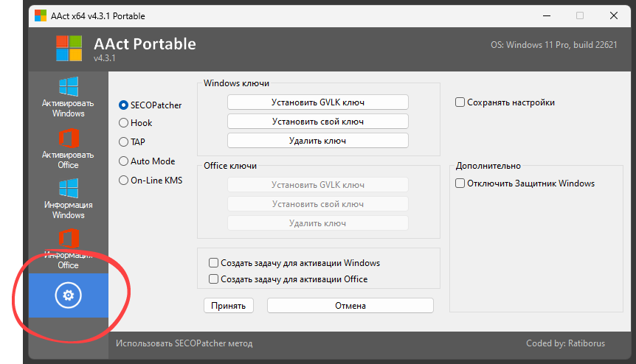
Task: Click Установить свой ключ for Windows
Action: pyautogui.click(x=317, y=122)
